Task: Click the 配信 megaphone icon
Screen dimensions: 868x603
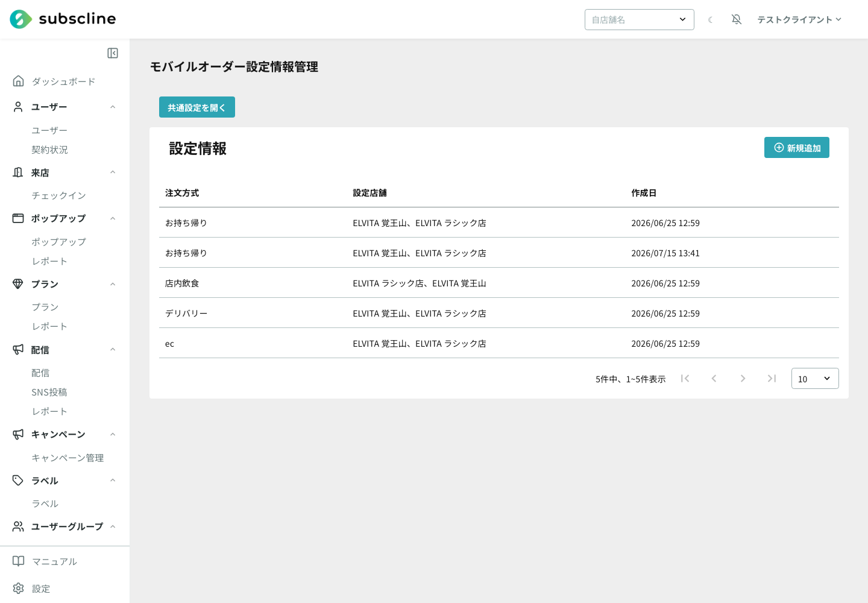Action: pos(18,350)
